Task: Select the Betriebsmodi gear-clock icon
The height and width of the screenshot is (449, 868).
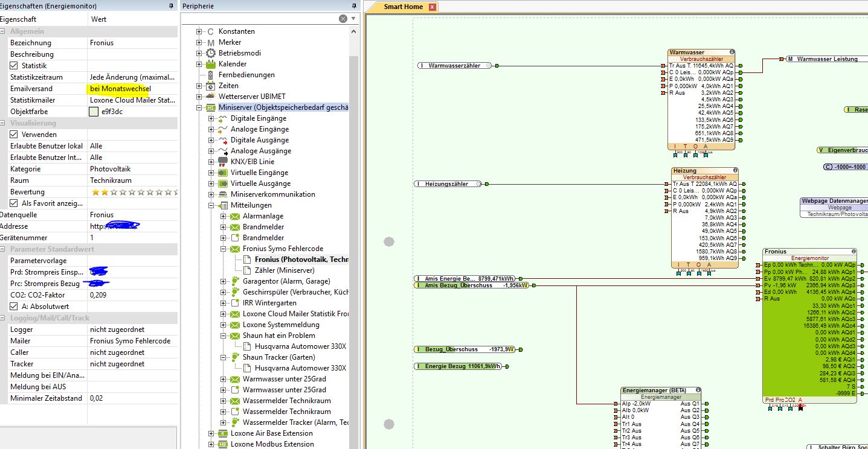Action: 210,53
